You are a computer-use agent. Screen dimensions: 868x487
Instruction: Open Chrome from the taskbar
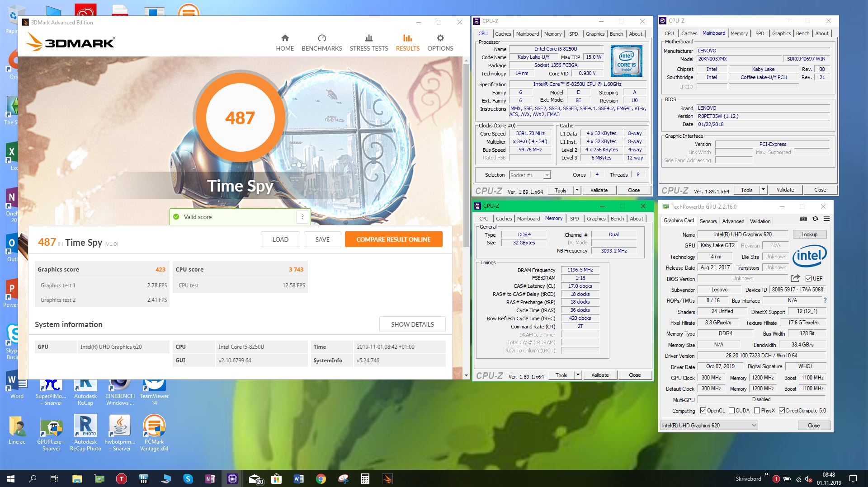tap(321, 479)
